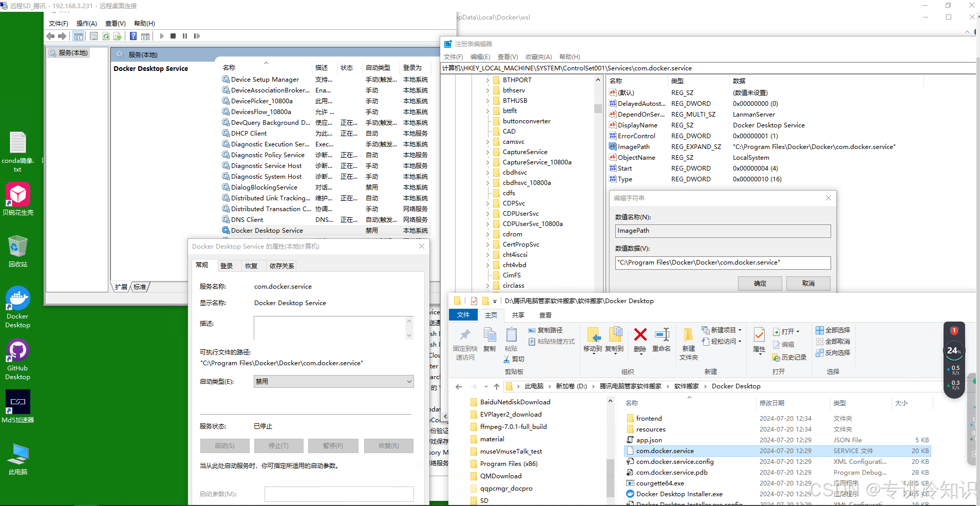Sort Services list by 启动类型 column
980x506 pixels.
[378, 68]
